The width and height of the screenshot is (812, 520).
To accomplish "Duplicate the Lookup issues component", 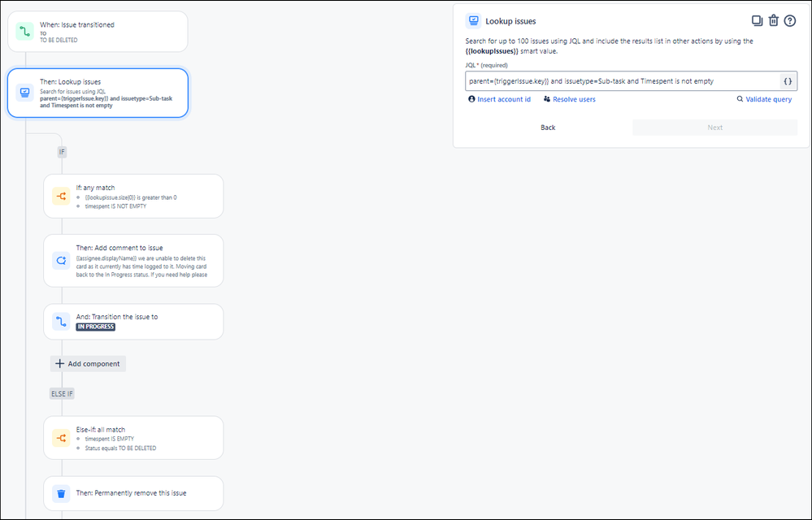I will 757,20.
